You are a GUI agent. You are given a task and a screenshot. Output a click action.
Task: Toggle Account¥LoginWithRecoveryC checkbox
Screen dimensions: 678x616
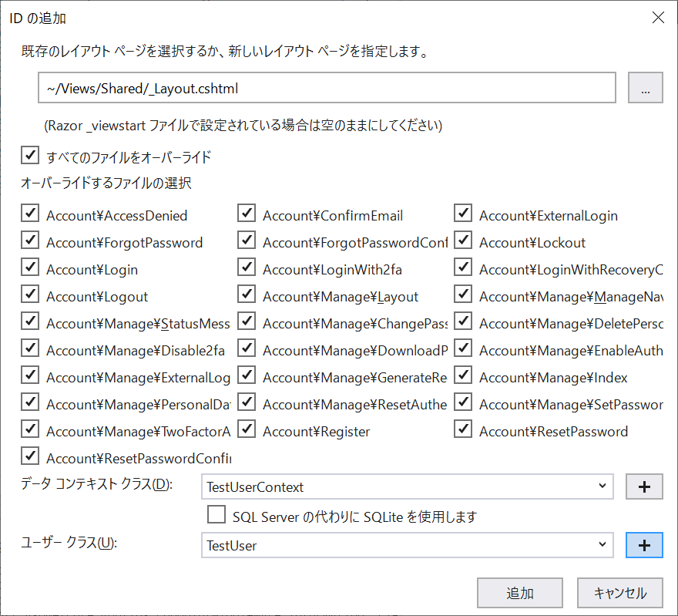[463, 268]
